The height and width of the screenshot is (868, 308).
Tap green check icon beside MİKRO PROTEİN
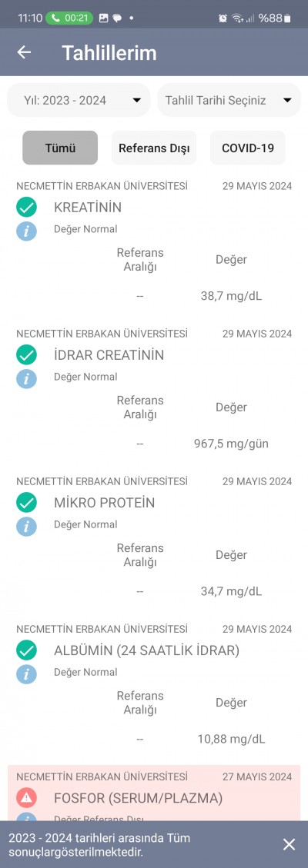[26, 503]
